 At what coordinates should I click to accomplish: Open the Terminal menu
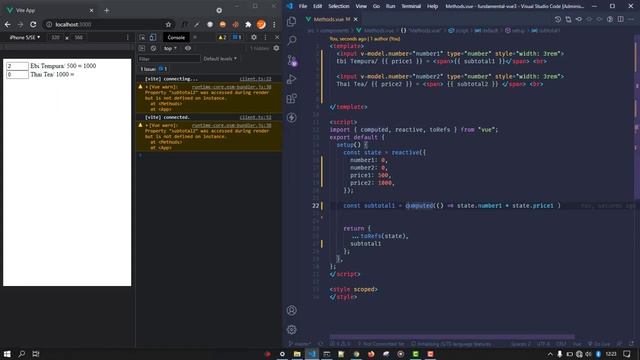[411, 6]
